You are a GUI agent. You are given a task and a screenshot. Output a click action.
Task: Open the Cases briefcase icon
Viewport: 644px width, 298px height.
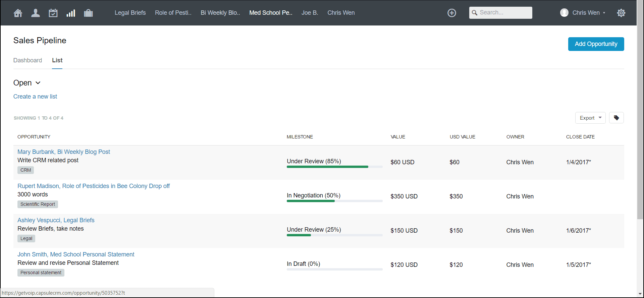[88, 13]
